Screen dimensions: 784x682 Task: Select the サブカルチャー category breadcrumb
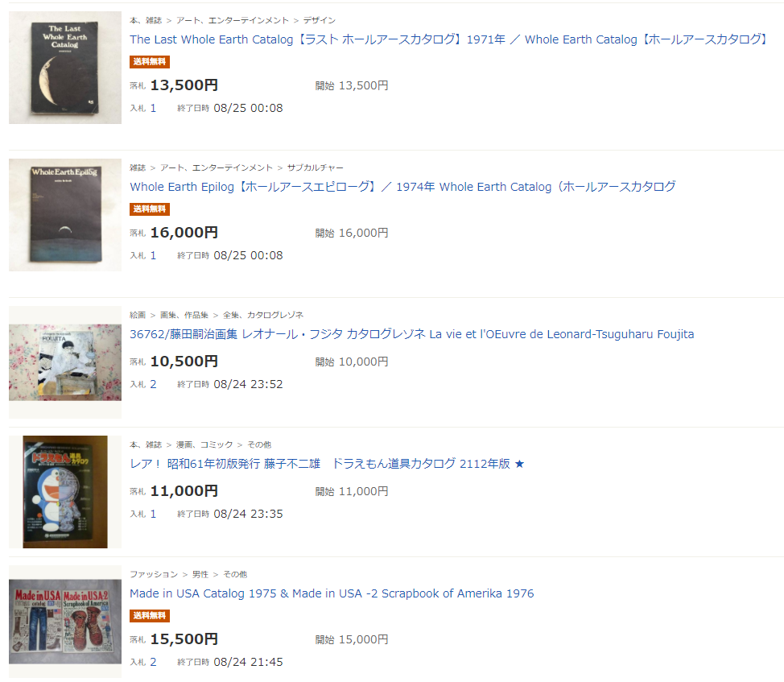[315, 168]
